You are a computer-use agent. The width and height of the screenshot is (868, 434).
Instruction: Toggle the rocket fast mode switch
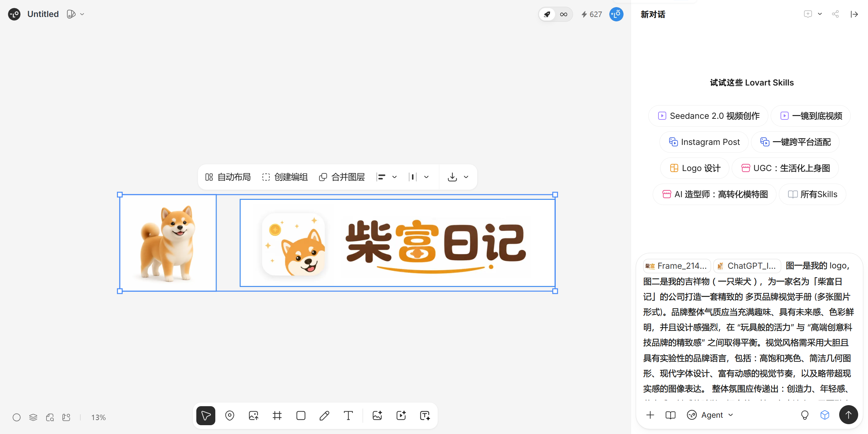547,14
